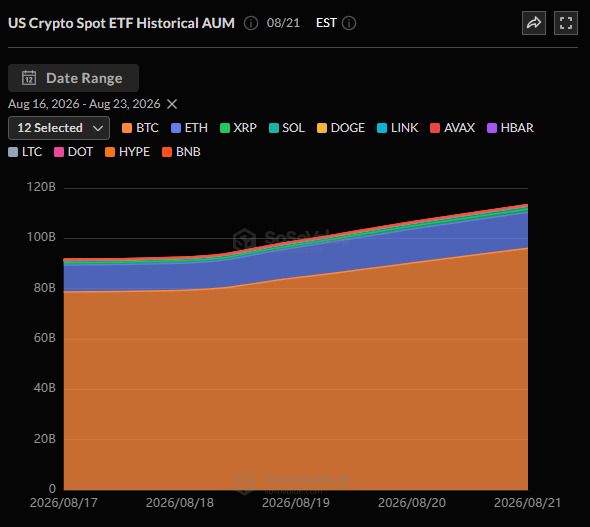Click the calendar icon in Date Range
The image size is (590, 527).
pos(29,78)
